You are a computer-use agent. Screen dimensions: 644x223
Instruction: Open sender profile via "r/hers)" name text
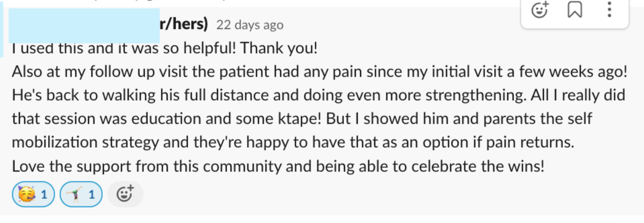[x=184, y=24]
